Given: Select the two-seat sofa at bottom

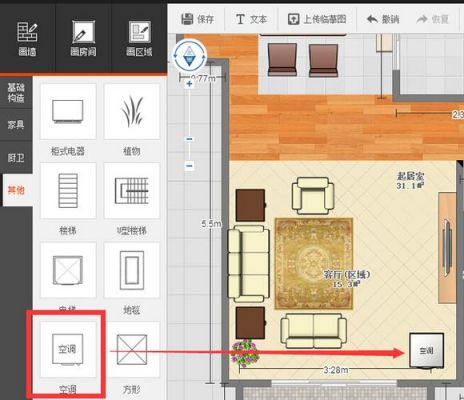Looking at the screenshot, I should pyautogui.click(x=313, y=331).
